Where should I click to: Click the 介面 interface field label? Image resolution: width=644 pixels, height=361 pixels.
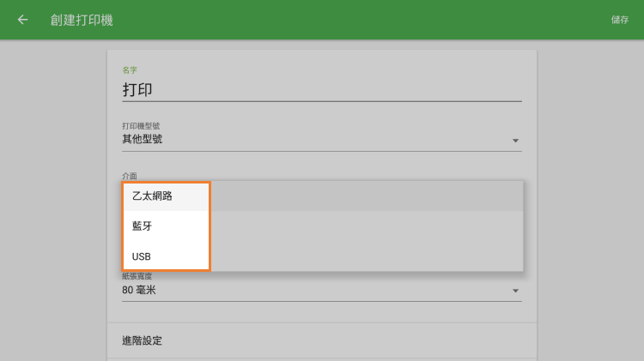(129, 176)
